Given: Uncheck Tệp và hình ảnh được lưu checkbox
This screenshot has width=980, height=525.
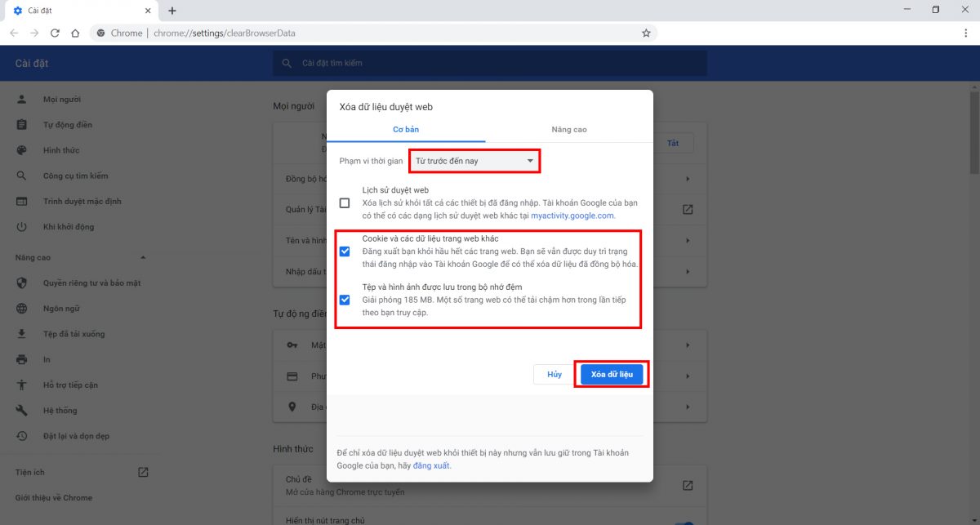Looking at the screenshot, I should (x=345, y=300).
